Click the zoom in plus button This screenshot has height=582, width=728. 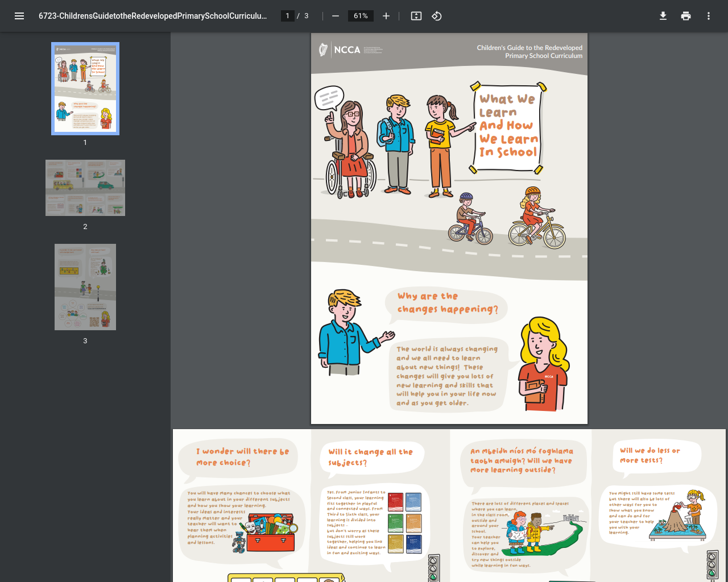coord(386,16)
